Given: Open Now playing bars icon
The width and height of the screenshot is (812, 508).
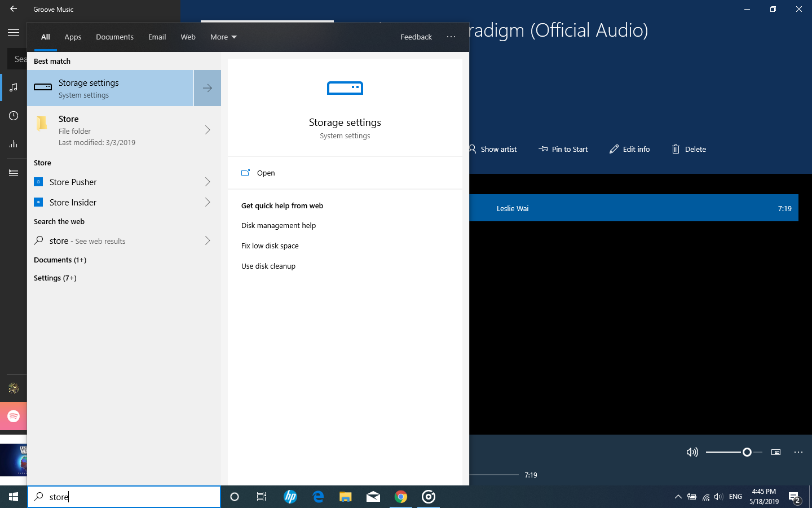Looking at the screenshot, I should click(14, 144).
